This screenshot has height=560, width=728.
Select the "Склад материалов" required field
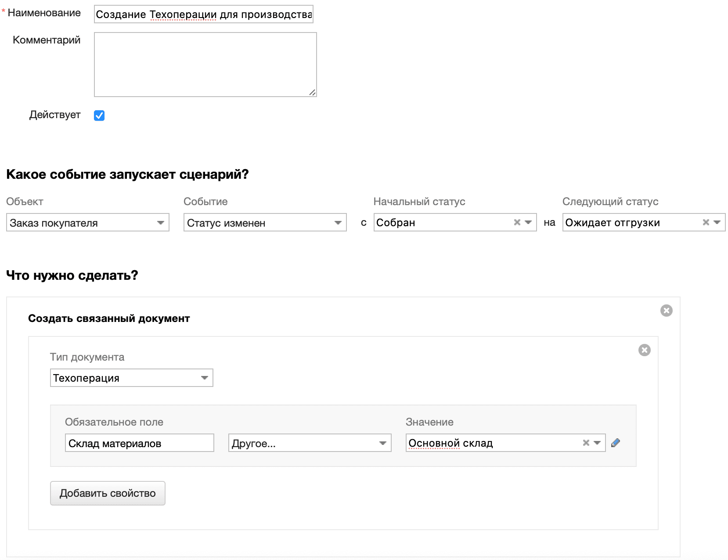point(139,443)
